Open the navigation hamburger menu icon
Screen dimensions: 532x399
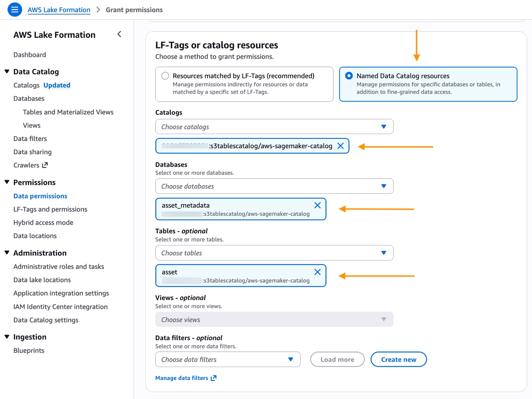[15, 9]
